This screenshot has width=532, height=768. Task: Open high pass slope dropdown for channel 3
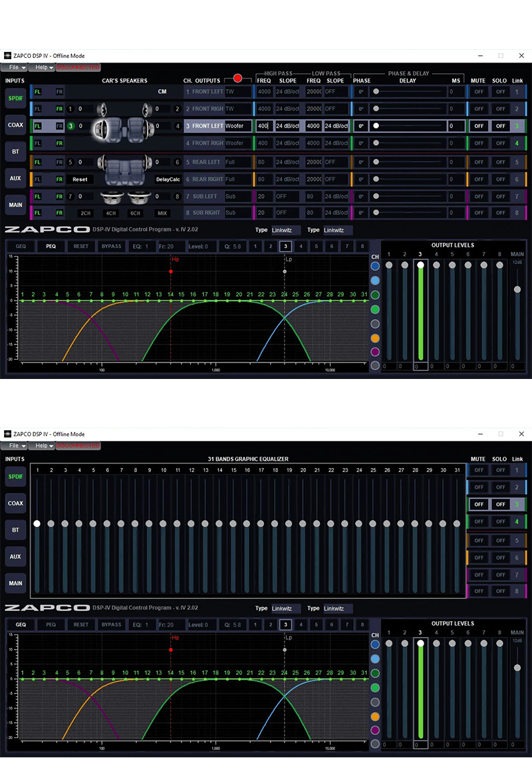[x=287, y=126]
